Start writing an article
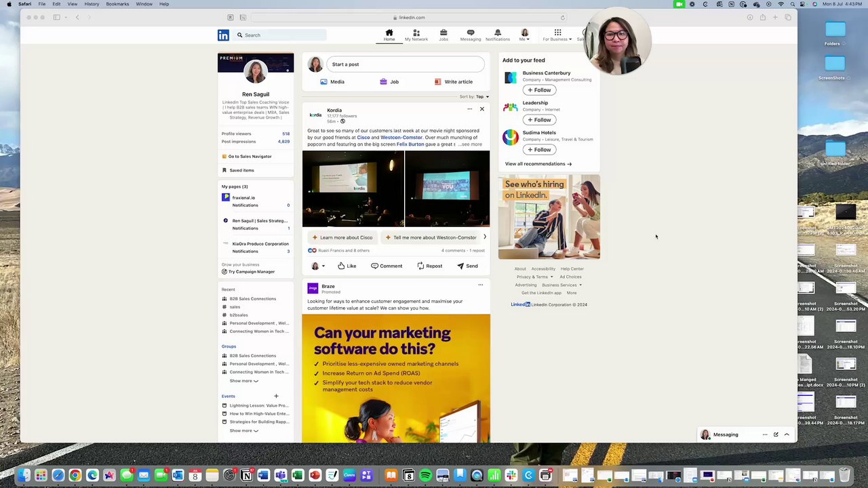 [x=453, y=82]
